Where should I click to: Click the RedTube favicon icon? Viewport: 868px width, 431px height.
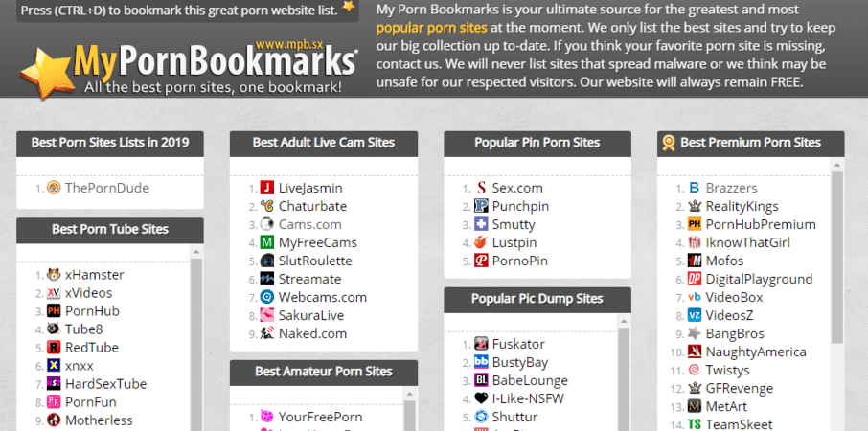pyautogui.click(x=54, y=348)
